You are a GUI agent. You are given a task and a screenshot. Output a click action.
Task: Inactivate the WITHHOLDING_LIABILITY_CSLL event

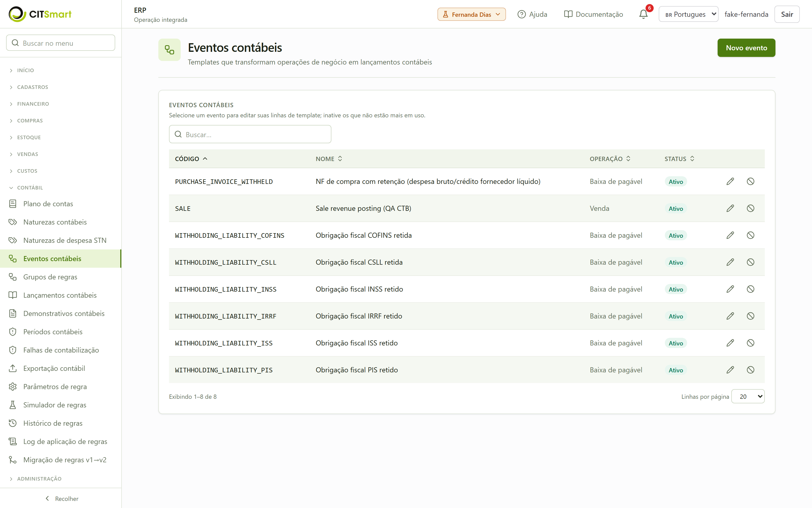[751, 262]
